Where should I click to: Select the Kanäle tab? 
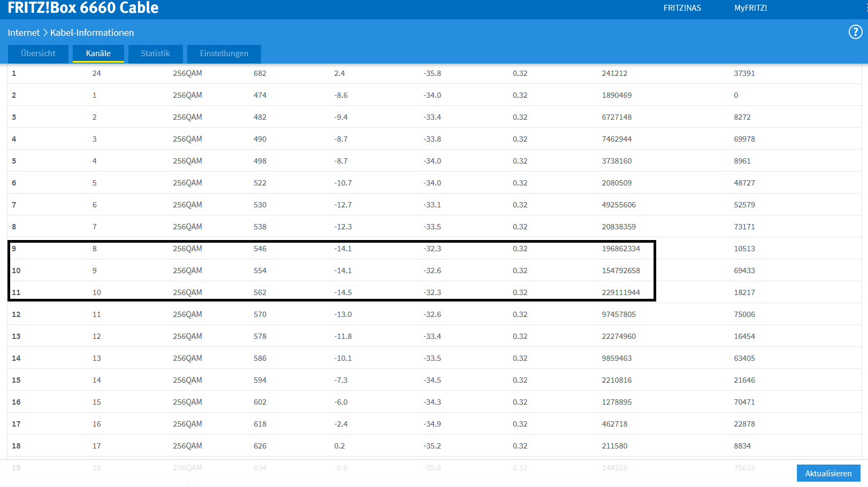point(98,53)
